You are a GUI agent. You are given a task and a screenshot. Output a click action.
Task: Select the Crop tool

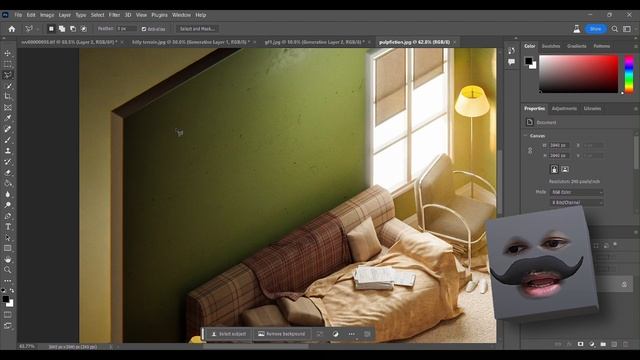click(8, 96)
